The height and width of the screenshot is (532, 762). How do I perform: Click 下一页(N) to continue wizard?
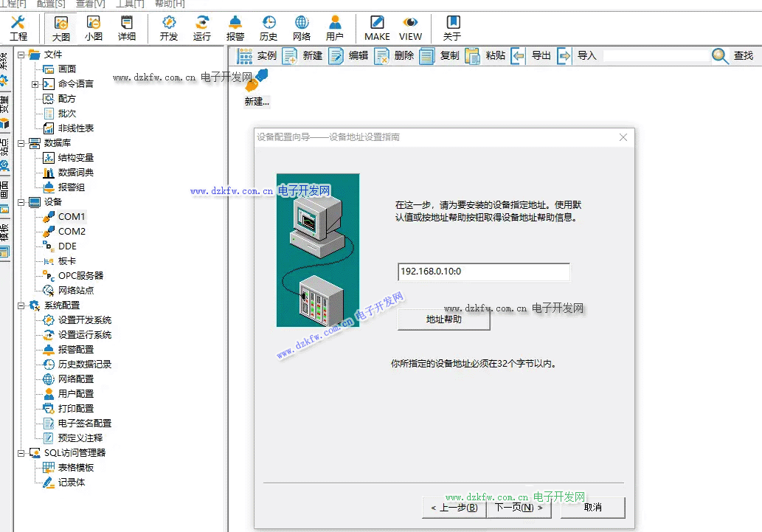point(519,507)
